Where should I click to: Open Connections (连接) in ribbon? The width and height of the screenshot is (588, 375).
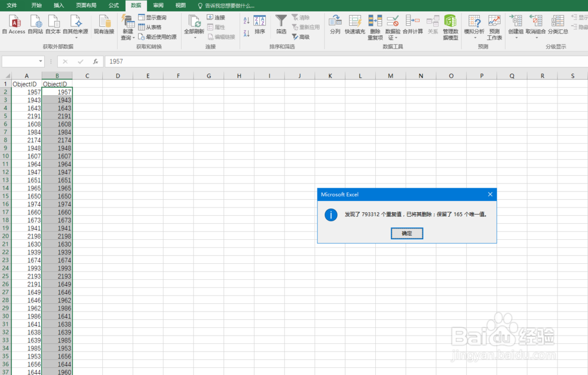coord(216,17)
